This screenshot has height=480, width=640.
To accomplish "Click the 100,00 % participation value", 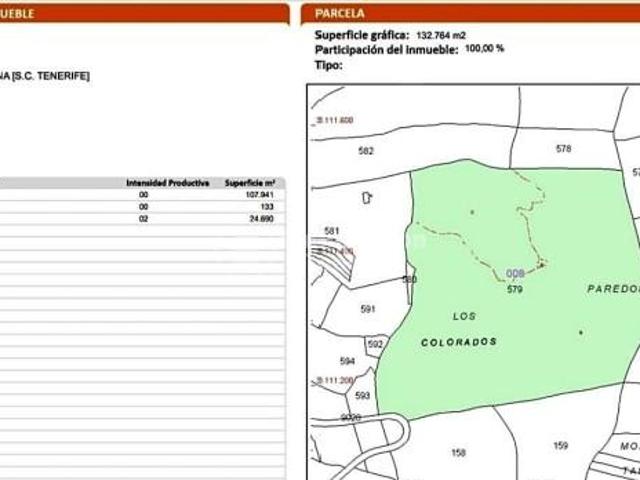I will click(x=484, y=49).
